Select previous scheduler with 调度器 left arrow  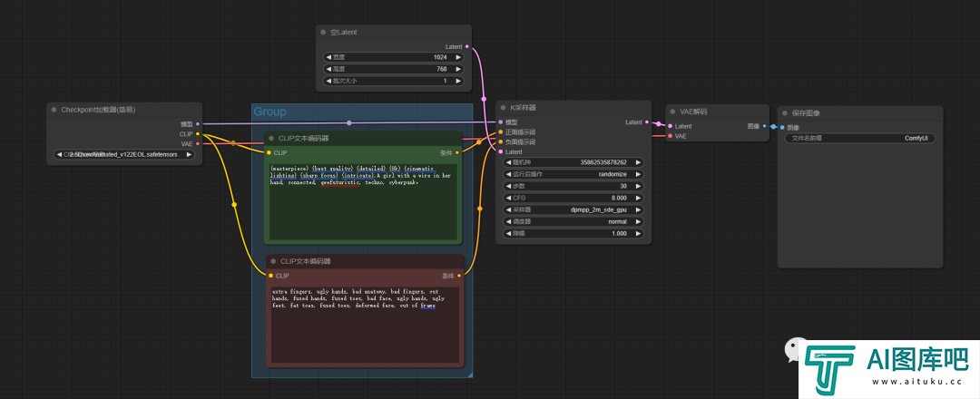pos(507,221)
